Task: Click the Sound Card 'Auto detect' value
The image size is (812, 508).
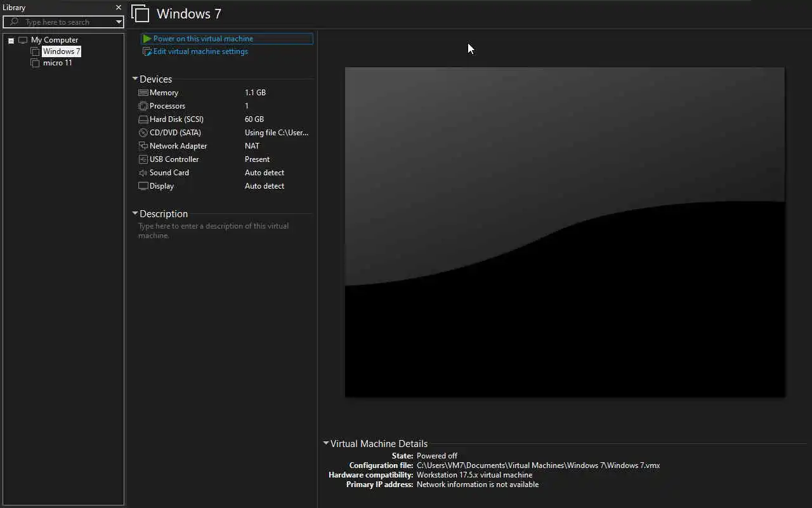Action: pos(265,173)
